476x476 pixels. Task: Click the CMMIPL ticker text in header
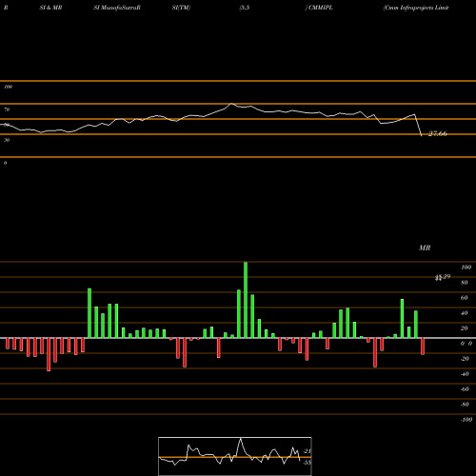[321, 8]
